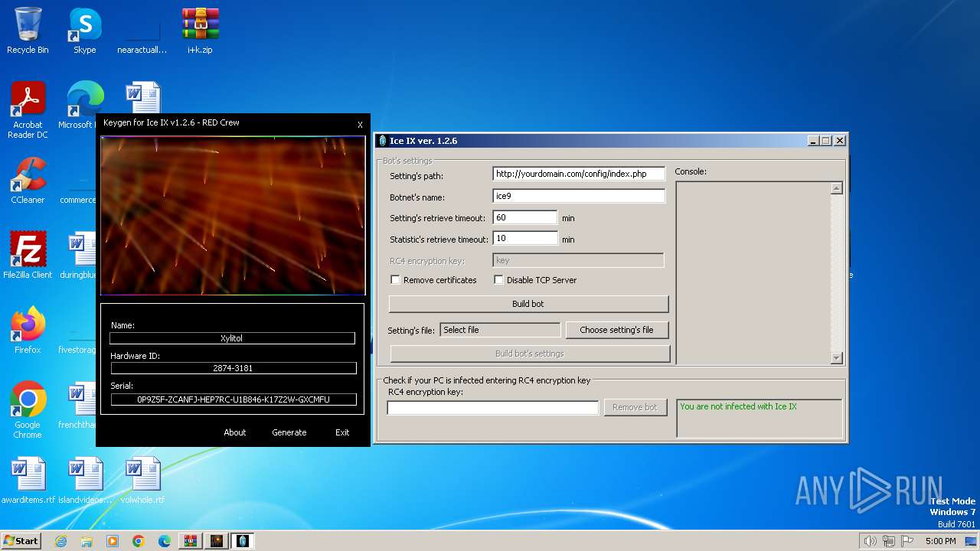The height and width of the screenshot is (551, 980).
Task: Click About in the keygen
Action: pos(235,432)
